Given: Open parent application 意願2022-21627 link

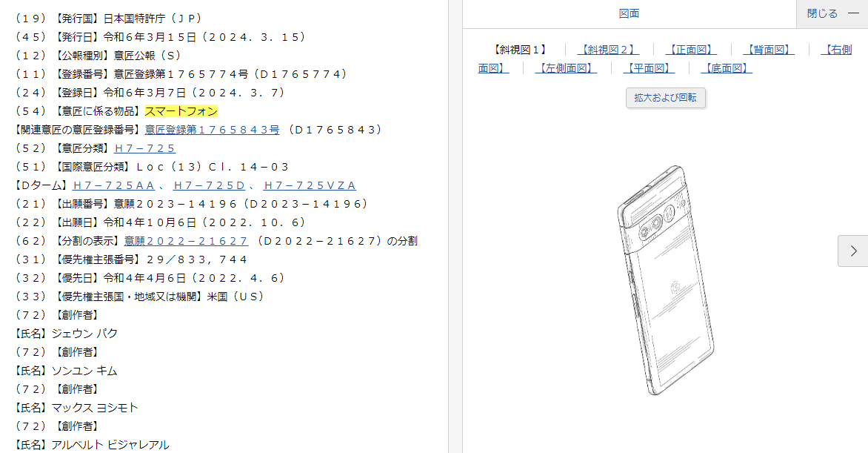Looking at the screenshot, I should (186, 241).
